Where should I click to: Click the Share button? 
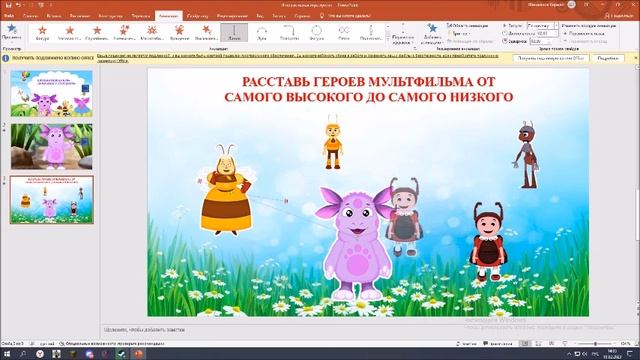619,16
